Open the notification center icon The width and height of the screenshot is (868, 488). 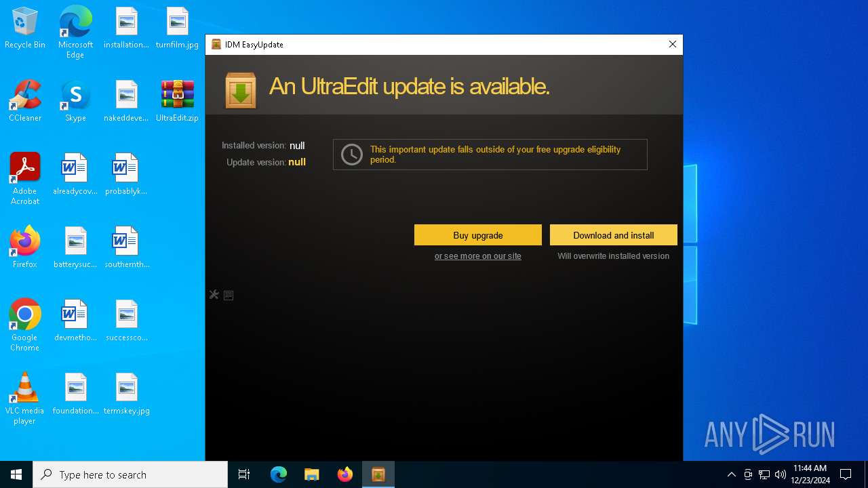click(846, 474)
